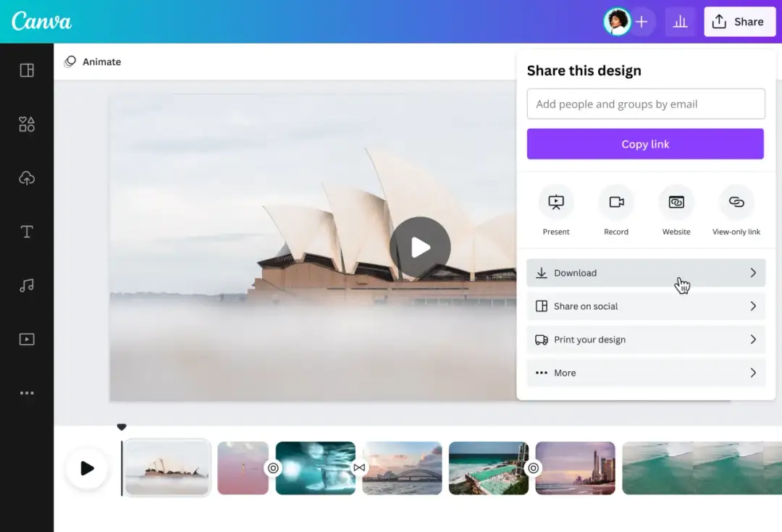782x532 pixels.
Task: Choose the View-only link icon
Action: (736, 203)
